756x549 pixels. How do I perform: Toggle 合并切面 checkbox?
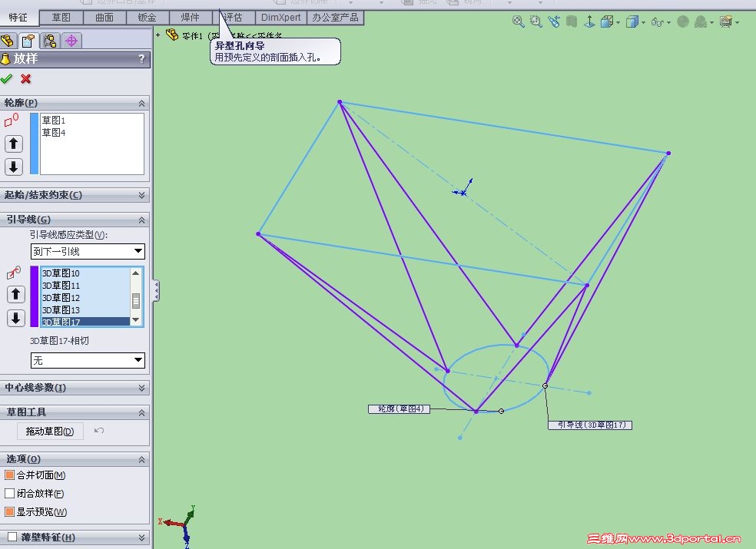point(9,475)
